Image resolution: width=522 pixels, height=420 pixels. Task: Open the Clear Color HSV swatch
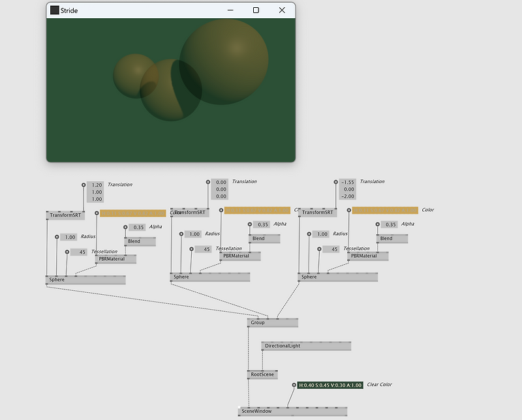coord(330,385)
